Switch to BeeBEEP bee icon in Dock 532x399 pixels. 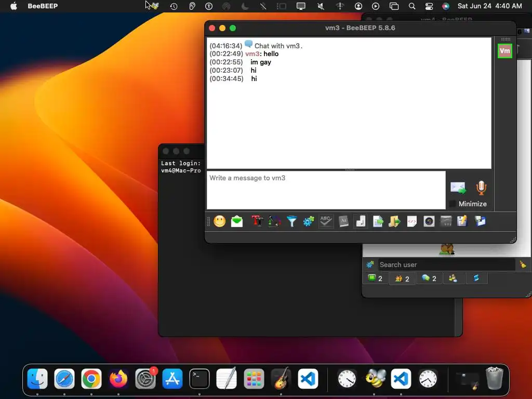click(x=375, y=378)
